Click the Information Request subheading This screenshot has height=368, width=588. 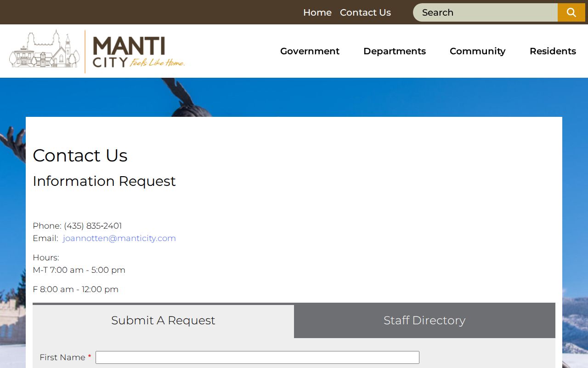(x=104, y=181)
